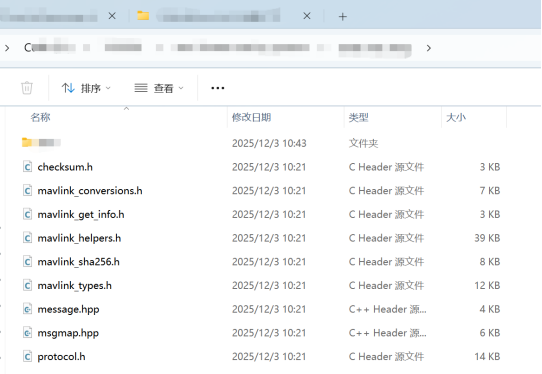Click the msgmap.hpp file icon
542x374 pixels.
click(28, 333)
